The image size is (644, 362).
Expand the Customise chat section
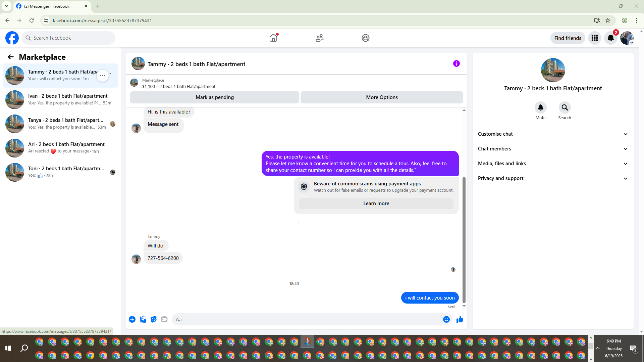(553, 134)
